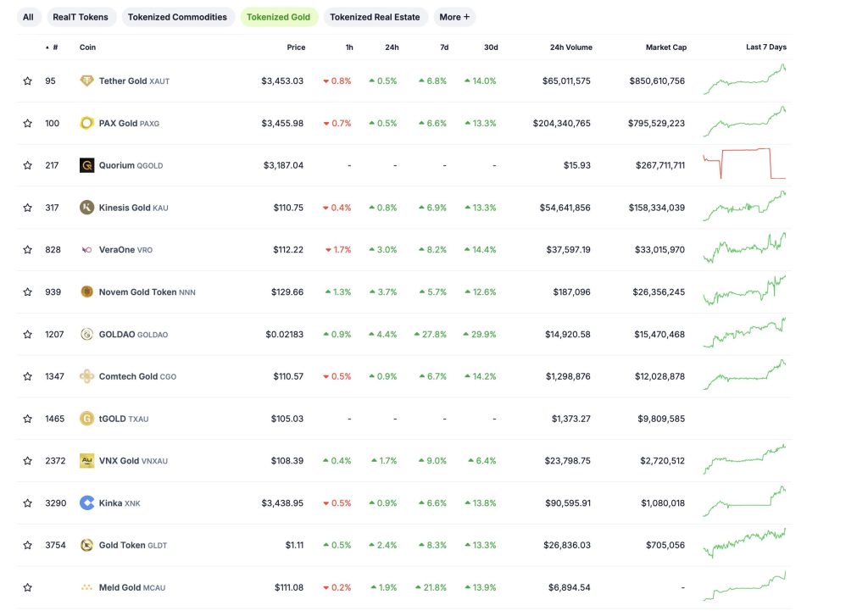Sort by 1h change column
This screenshot has width=868, height=611.
pos(349,47)
